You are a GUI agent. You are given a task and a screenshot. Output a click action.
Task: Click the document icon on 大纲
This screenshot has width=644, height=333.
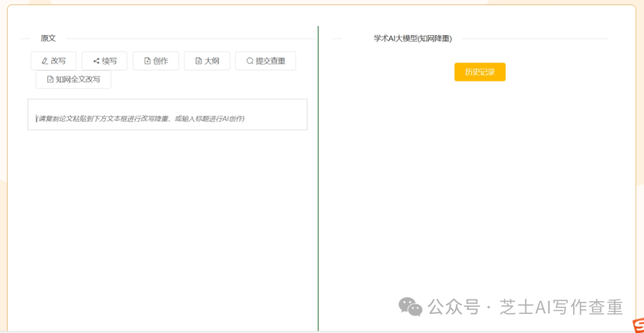point(199,61)
